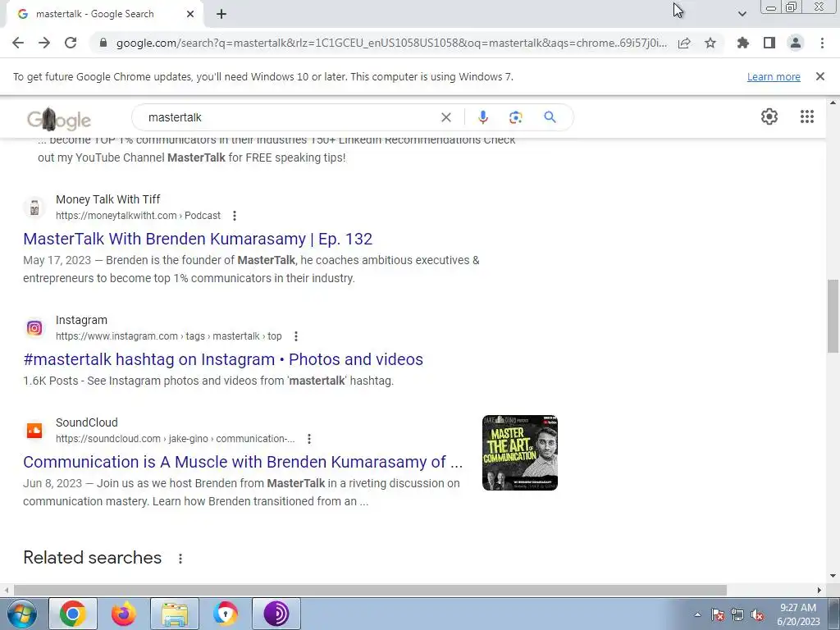Image resolution: width=840 pixels, height=630 pixels.
Task: Go to Google homepage via logo
Action: click(59, 119)
